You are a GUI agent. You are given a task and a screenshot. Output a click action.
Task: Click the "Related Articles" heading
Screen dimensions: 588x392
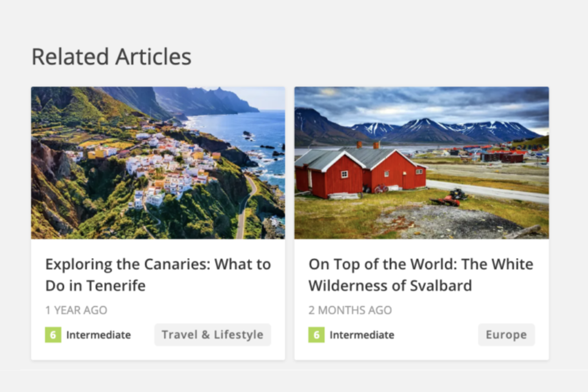[111, 57]
